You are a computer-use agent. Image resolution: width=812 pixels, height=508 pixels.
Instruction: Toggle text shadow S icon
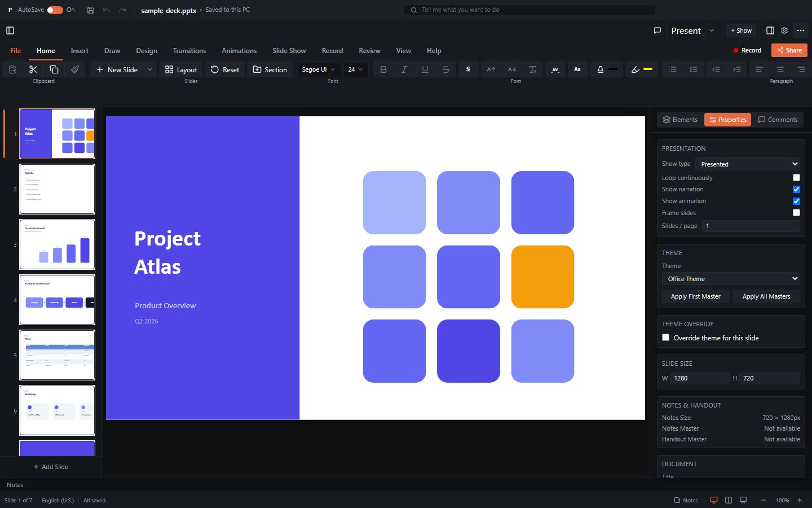coord(468,69)
